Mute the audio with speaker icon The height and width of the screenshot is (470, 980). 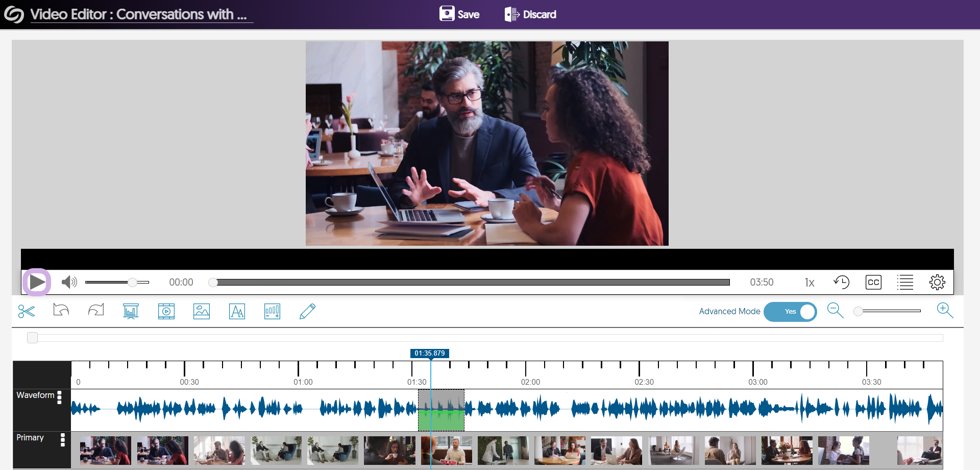pyautogui.click(x=69, y=282)
